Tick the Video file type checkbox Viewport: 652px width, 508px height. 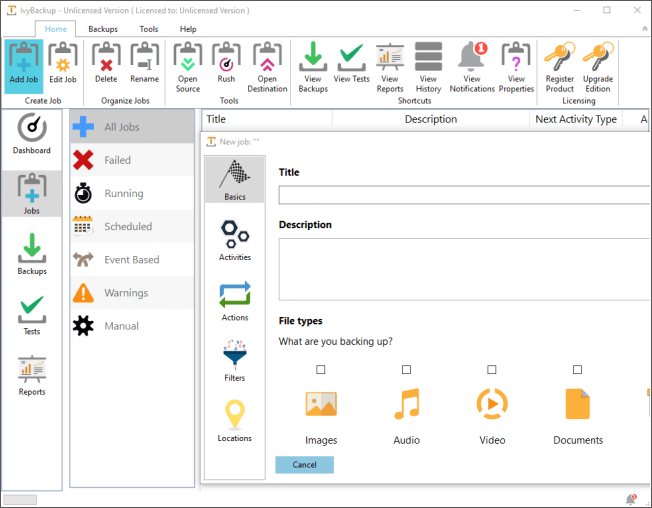[492, 370]
